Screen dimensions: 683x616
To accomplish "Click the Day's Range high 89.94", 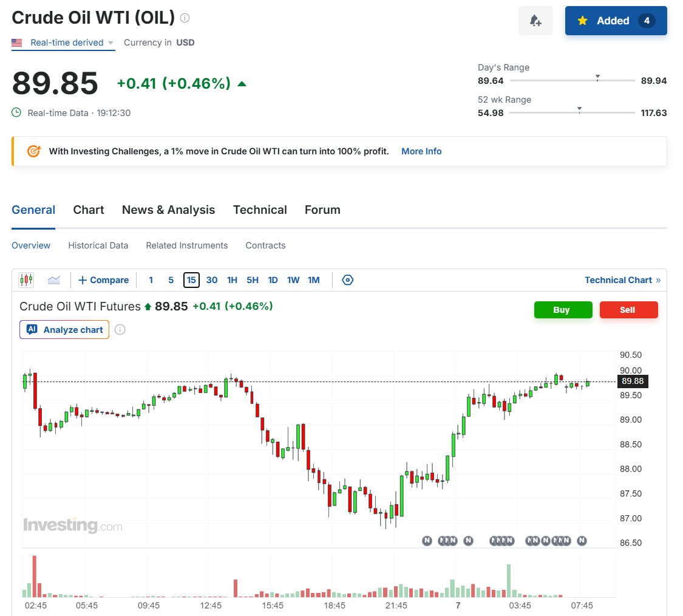I will (x=653, y=81).
